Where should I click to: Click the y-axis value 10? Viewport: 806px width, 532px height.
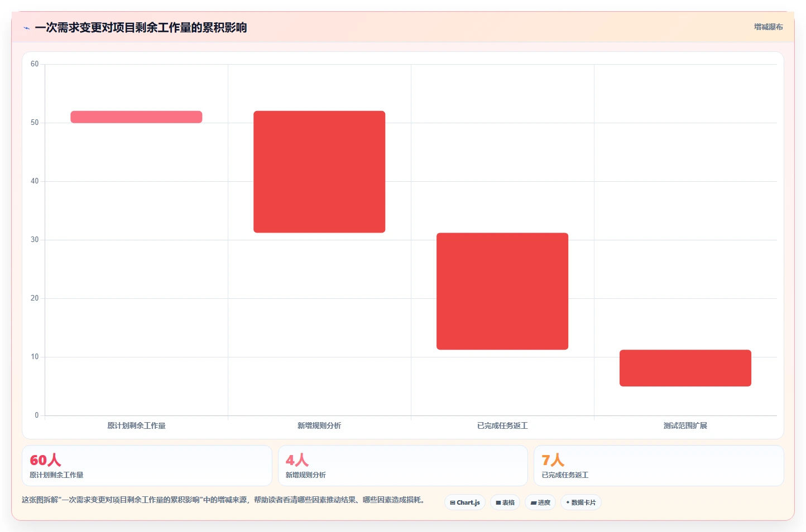[35, 357]
